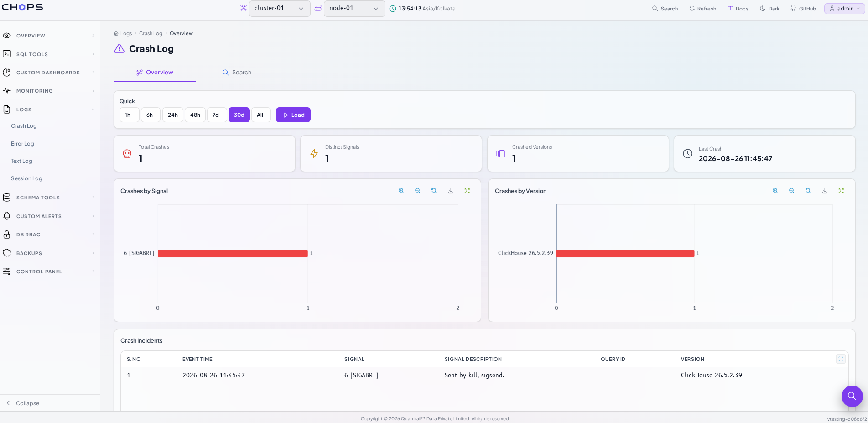
Task: Open the GitHub link
Action: (803, 9)
